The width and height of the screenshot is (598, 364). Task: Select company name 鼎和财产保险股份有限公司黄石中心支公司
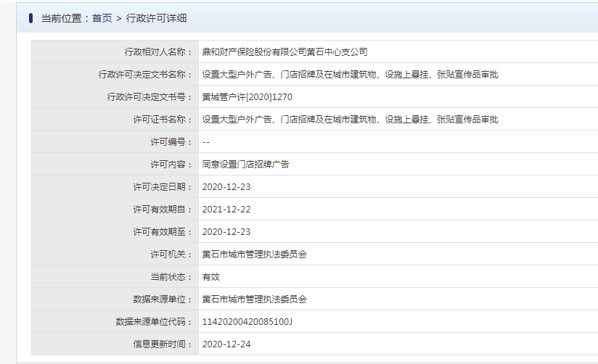click(285, 51)
